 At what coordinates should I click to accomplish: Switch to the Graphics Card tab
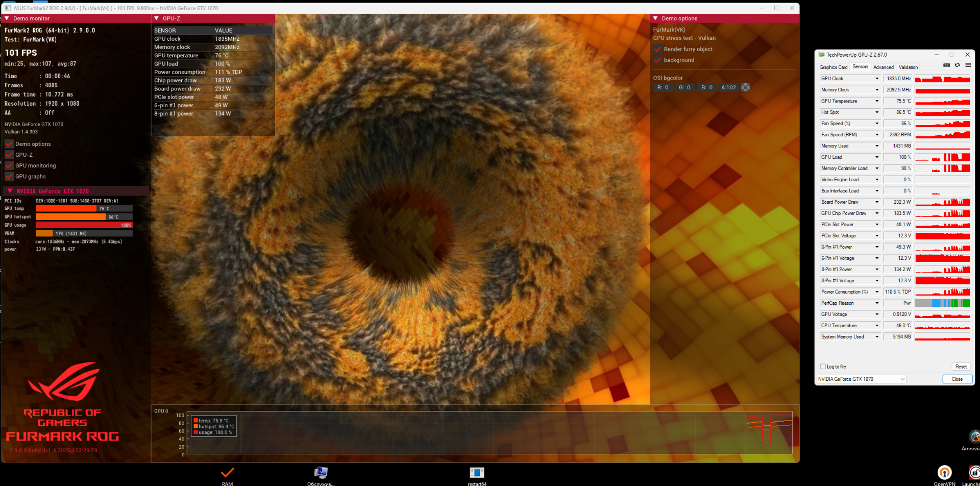coord(834,67)
